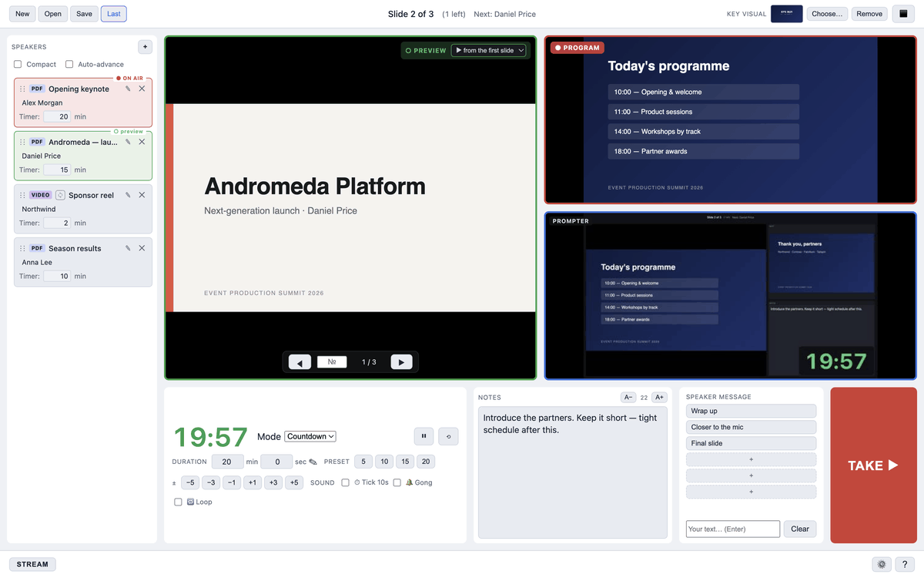This screenshot has width=924, height=578.
Task: Send the 'Wrap up' speaker message
Action: 751,411
